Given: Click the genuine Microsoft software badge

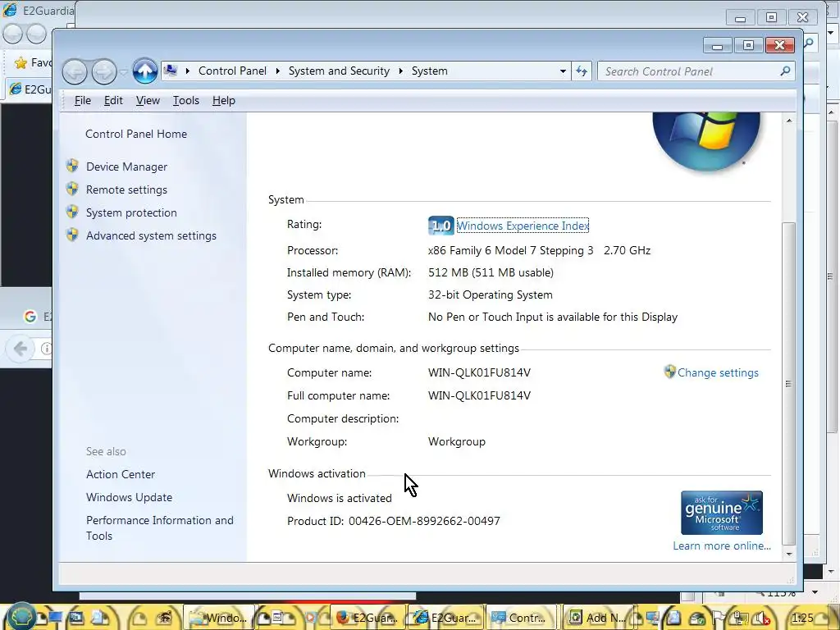Looking at the screenshot, I should (722, 513).
